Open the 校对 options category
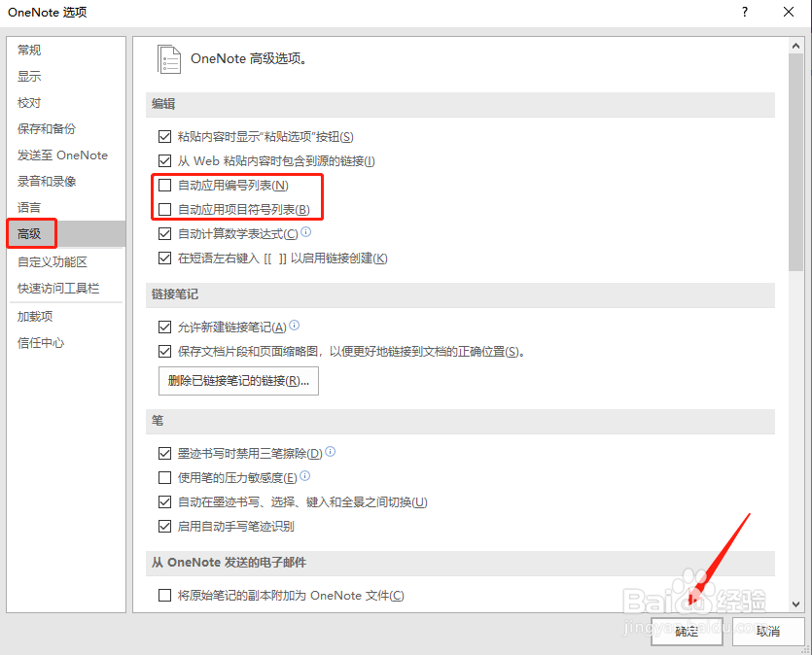 click(x=66, y=103)
